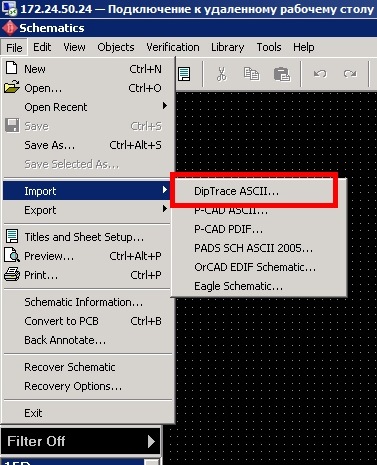377x465 pixels.
Task: Expand the Export submenu
Action: (88, 210)
